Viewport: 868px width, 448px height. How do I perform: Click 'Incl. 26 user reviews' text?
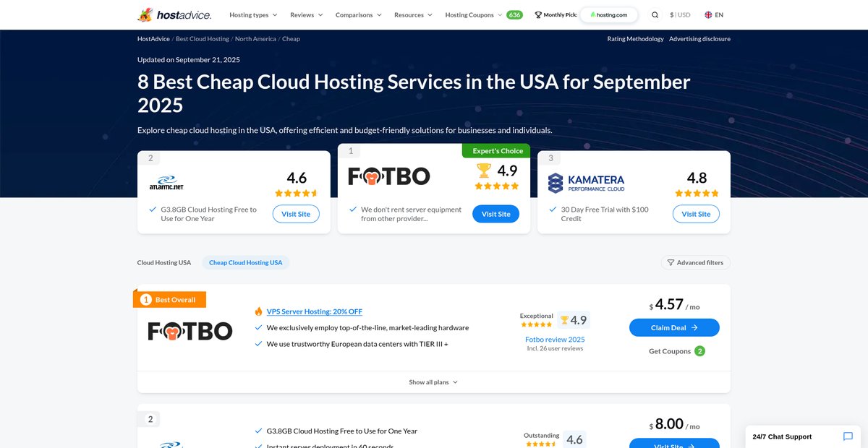click(555, 348)
